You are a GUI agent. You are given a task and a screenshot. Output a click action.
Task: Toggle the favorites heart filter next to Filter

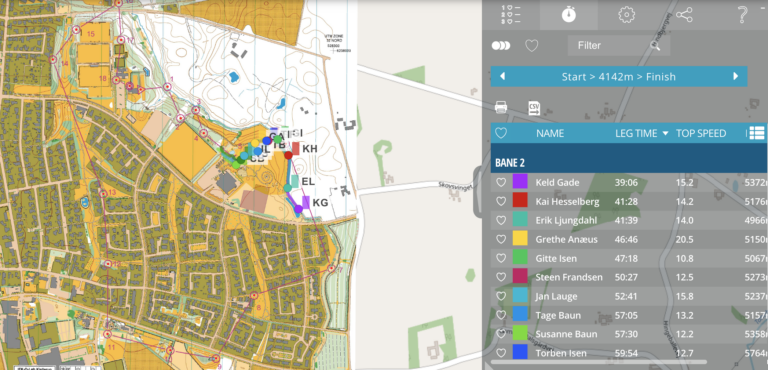pos(531,46)
